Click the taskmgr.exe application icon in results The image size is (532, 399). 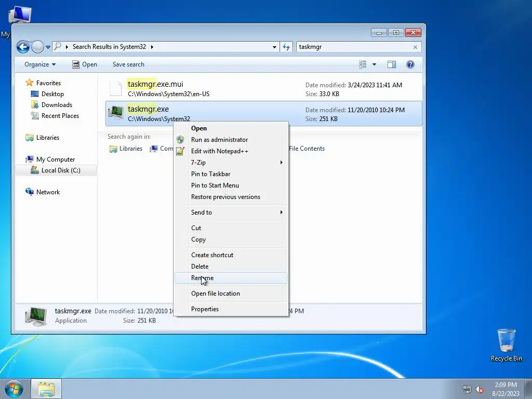[116, 113]
